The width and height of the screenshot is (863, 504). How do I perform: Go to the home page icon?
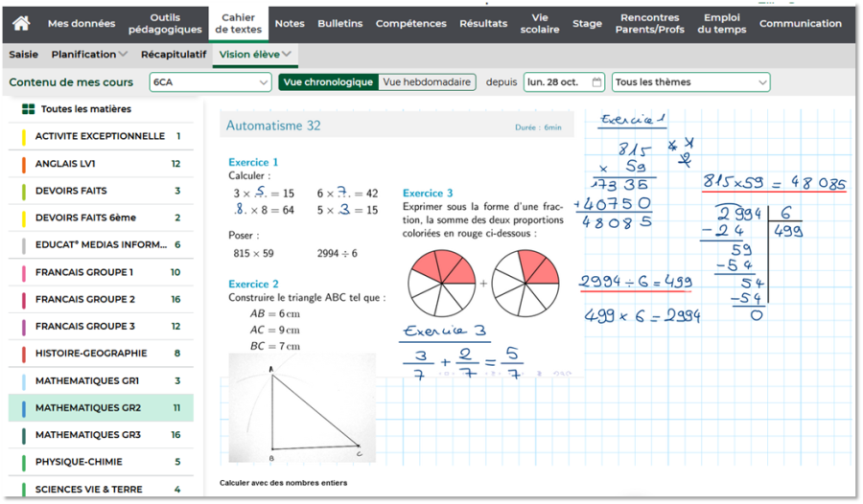click(21, 24)
